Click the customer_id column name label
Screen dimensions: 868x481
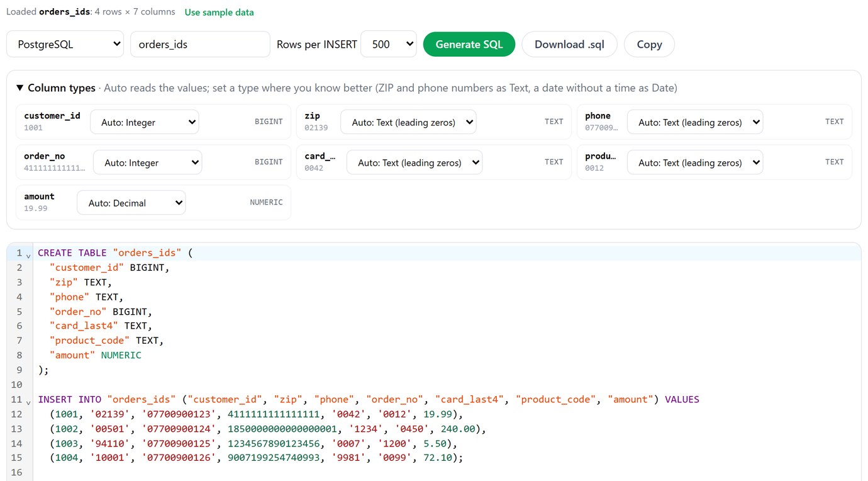(52, 116)
